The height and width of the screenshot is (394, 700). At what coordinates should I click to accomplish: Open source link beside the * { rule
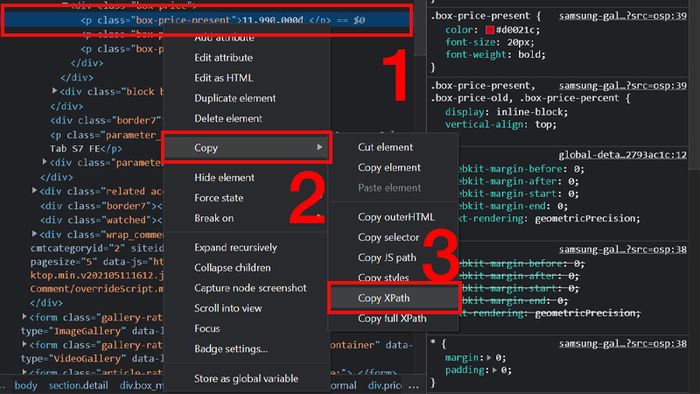pyautogui.click(x=623, y=343)
